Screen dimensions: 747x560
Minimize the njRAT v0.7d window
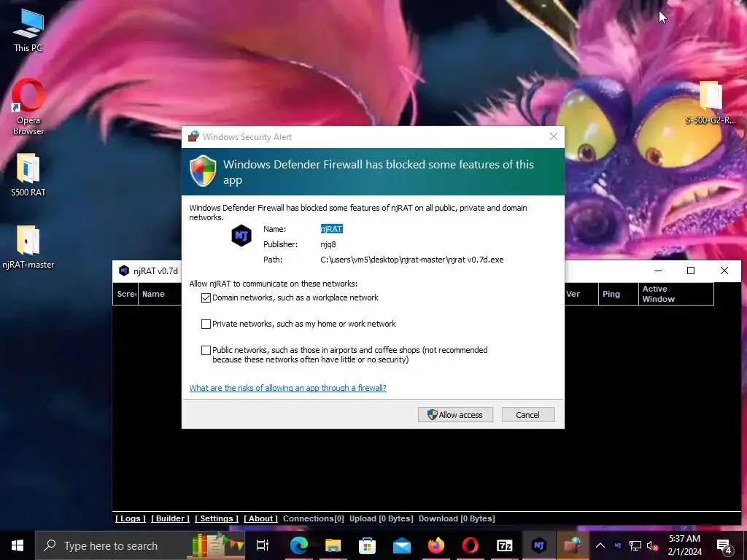[x=658, y=271]
